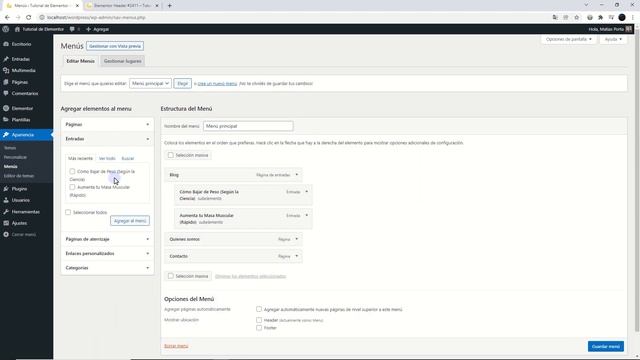Open Plantillas folder icon in sidebar
This screenshot has height=360, width=640.
coord(6,120)
